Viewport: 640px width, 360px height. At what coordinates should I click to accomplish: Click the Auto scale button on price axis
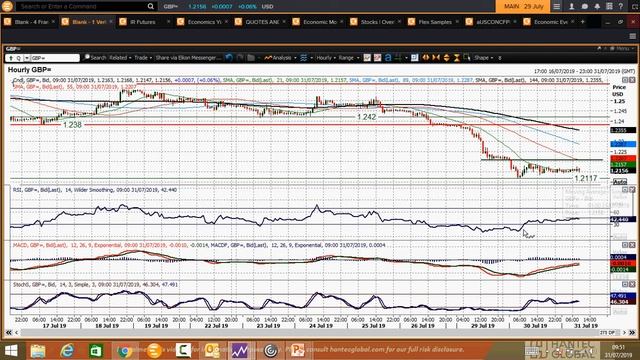coord(620,182)
